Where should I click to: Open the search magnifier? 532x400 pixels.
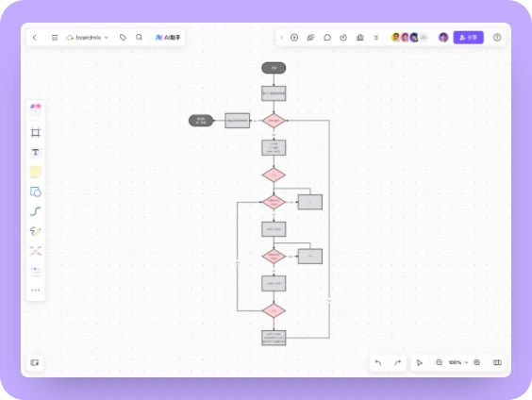coord(139,38)
